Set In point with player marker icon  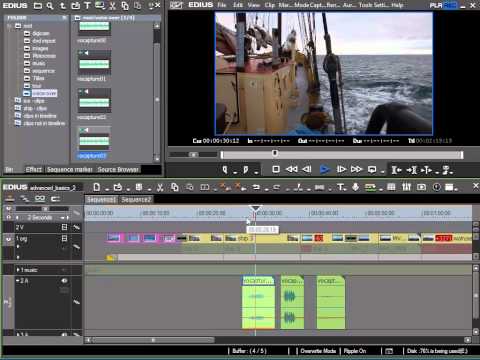(225, 170)
